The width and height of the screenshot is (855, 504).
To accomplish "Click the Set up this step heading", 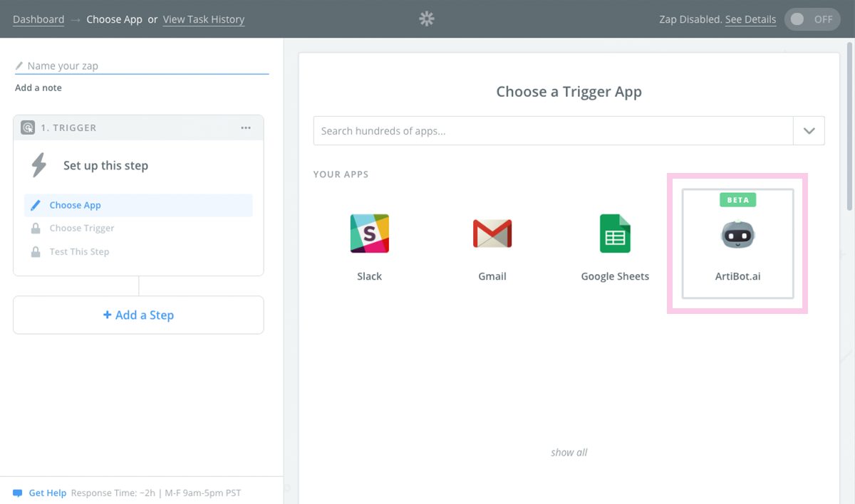I will [105, 165].
